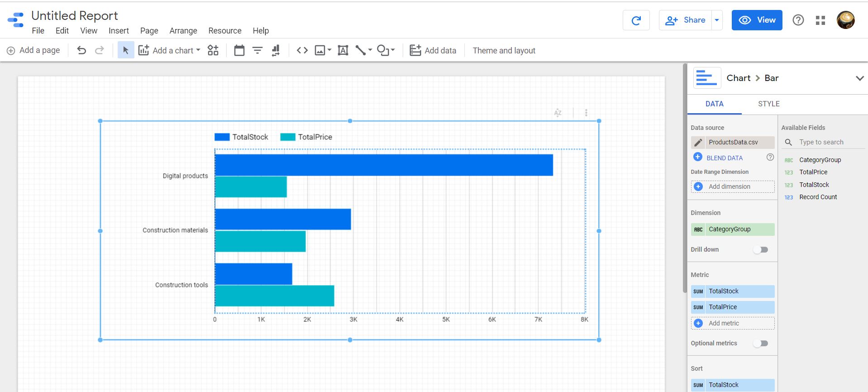Turn on Optional metrics switch
The height and width of the screenshot is (392, 868).
(x=761, y=344)
